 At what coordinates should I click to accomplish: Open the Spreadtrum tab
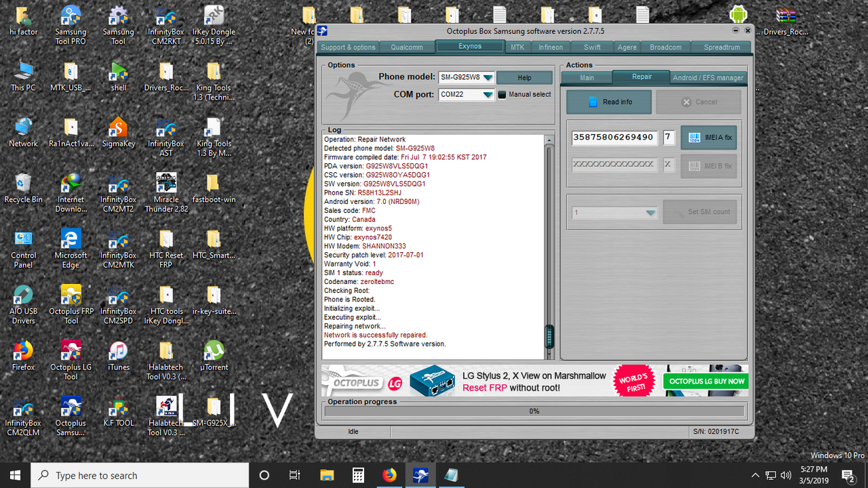tap(722, 47)
